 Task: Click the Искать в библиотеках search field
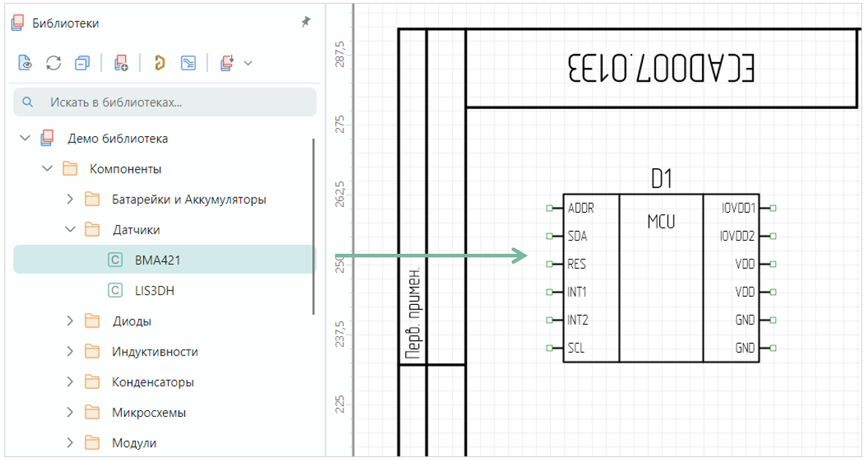click(175, 102)
